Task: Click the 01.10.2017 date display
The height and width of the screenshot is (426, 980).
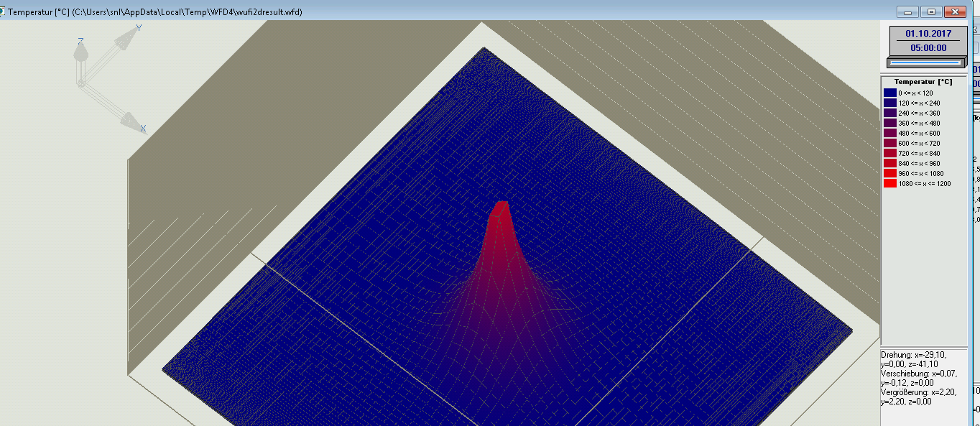Action: point(928,34)
